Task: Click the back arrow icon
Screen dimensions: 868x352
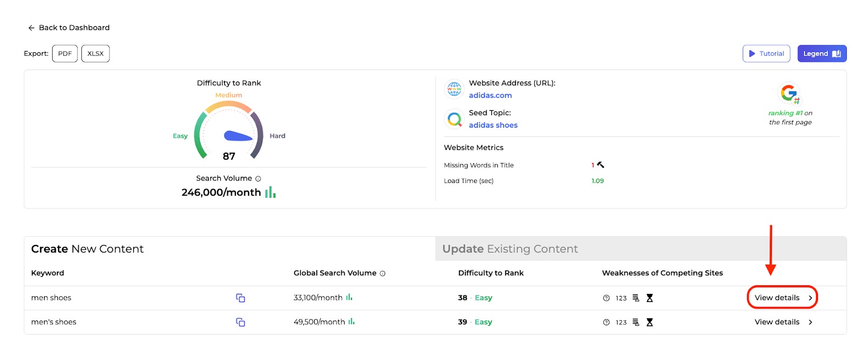Action: [31, 28]
